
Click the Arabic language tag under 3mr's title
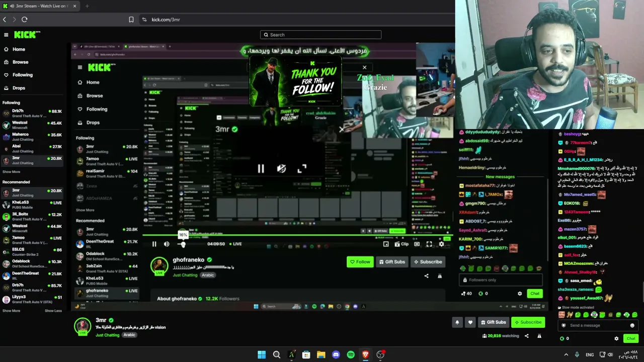click(x=129, y=335)
